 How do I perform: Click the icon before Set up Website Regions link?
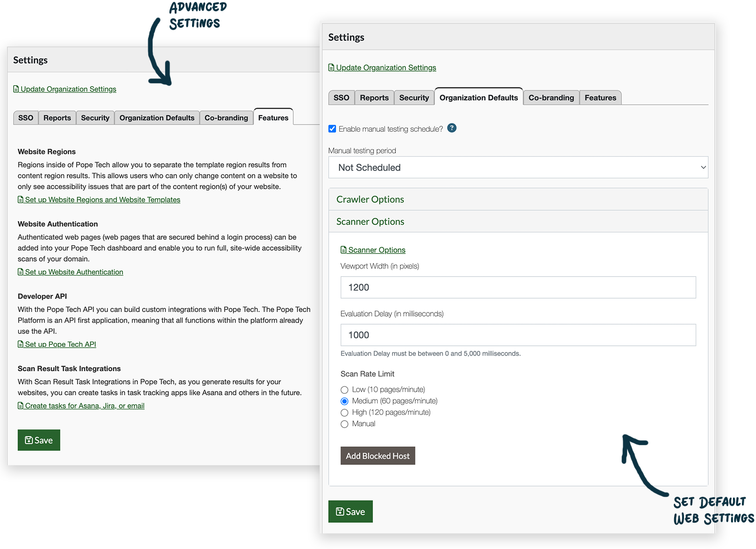[x=20, y=199]
